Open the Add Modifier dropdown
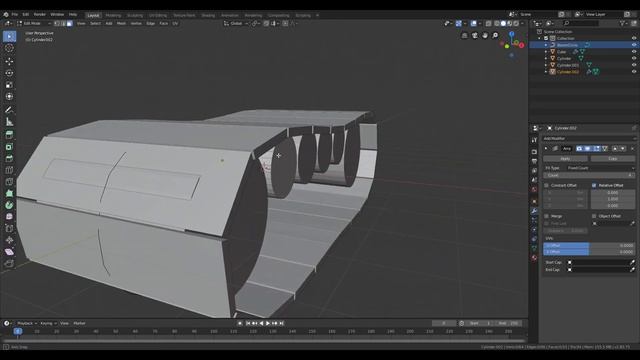This screenshot has width=640, height=360. pyautogui.click(x=589, y=138)
